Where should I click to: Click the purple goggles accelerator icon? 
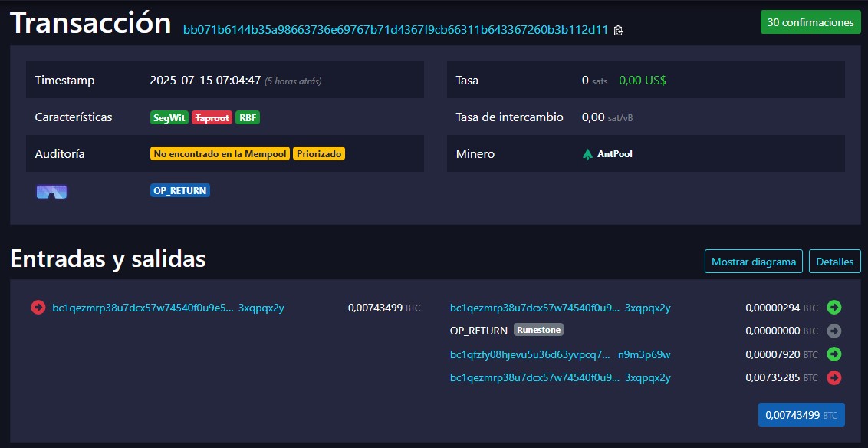[51, 191]
